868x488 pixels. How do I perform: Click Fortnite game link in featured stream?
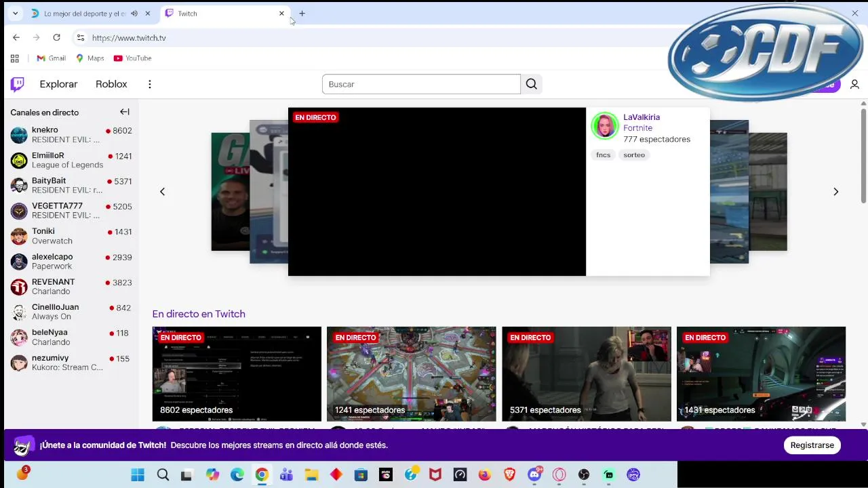pyautogui.click(x=637, y=128)
